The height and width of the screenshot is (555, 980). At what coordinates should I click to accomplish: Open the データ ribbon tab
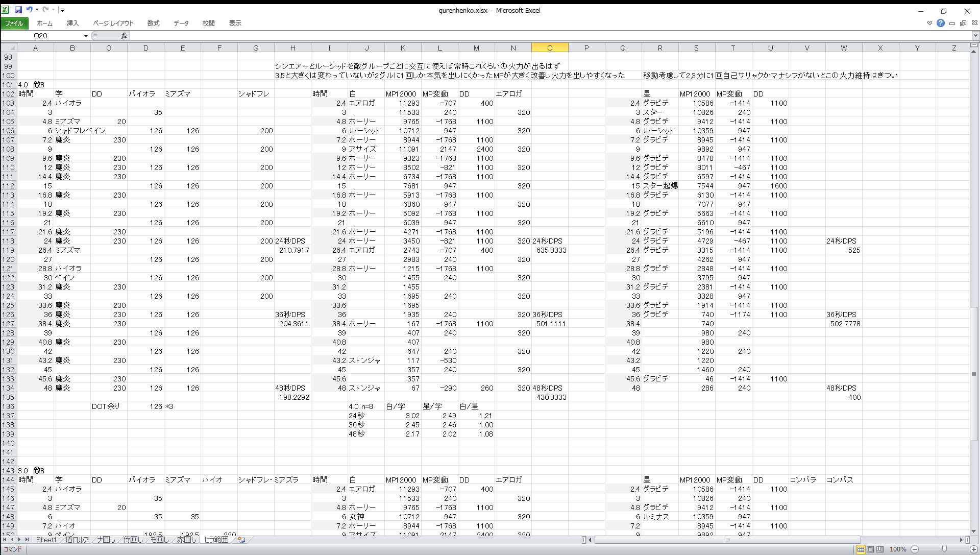pos(181,23)
